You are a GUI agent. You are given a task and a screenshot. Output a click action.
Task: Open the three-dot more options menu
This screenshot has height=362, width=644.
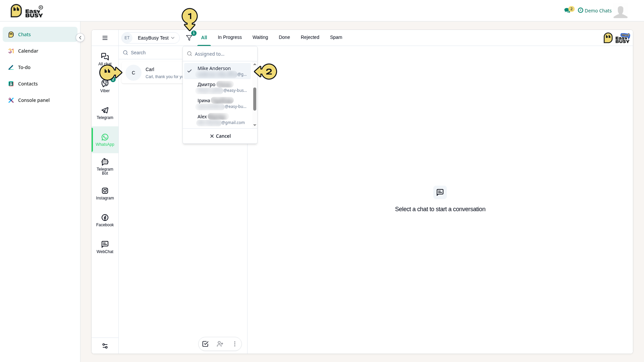235,344
